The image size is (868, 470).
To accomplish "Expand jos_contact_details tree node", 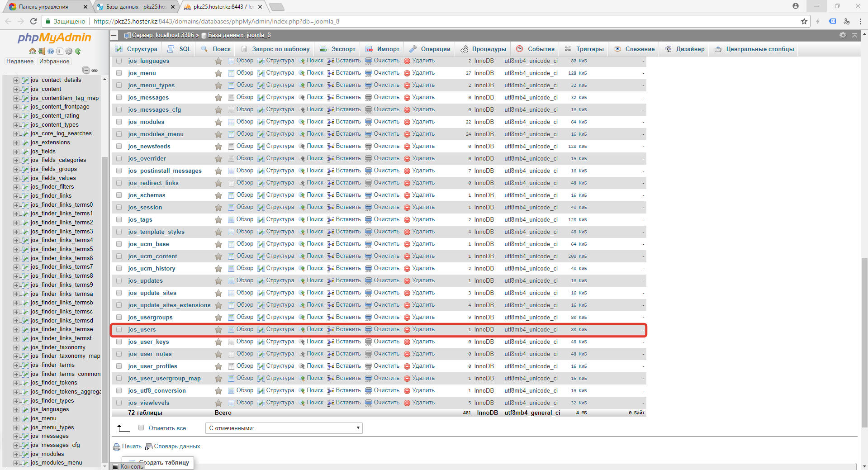I will click(x=16, y=80).
